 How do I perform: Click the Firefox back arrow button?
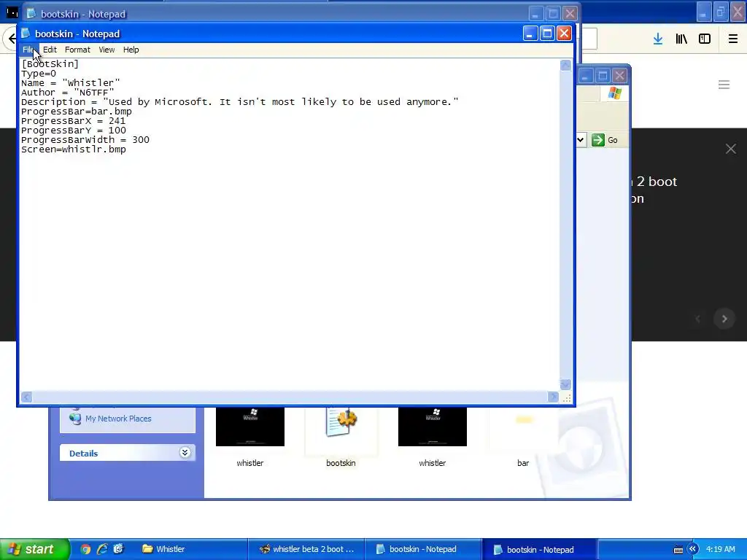[12, 39]
